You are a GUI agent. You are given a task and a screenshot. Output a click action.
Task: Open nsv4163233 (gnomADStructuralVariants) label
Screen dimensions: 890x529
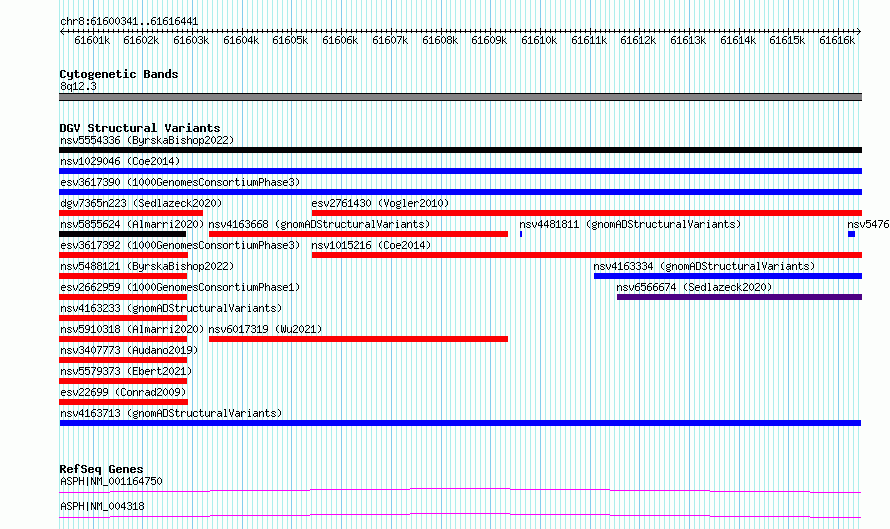pos(171,308)
